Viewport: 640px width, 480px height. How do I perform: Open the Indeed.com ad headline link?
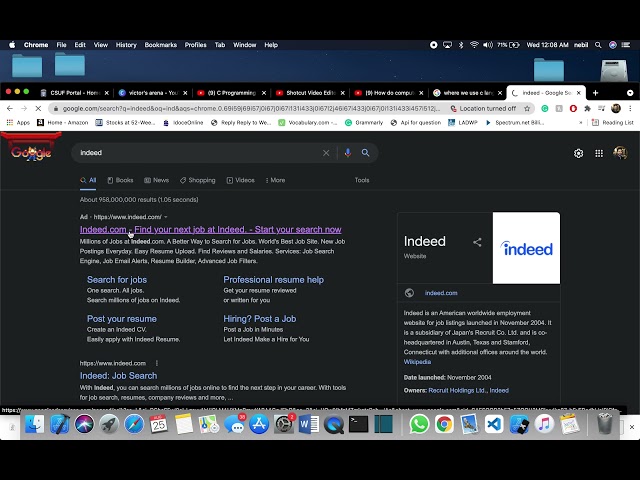(211, 229)
